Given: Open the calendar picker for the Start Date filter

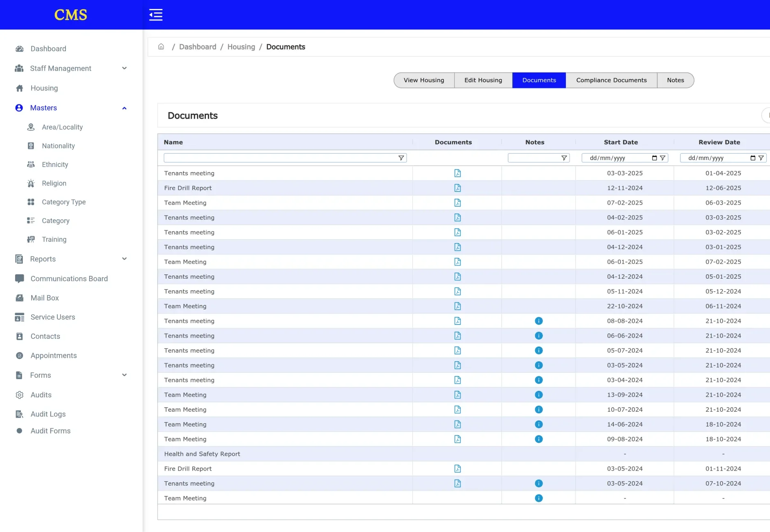Looking at the screenshot, I should pos(654,158).
